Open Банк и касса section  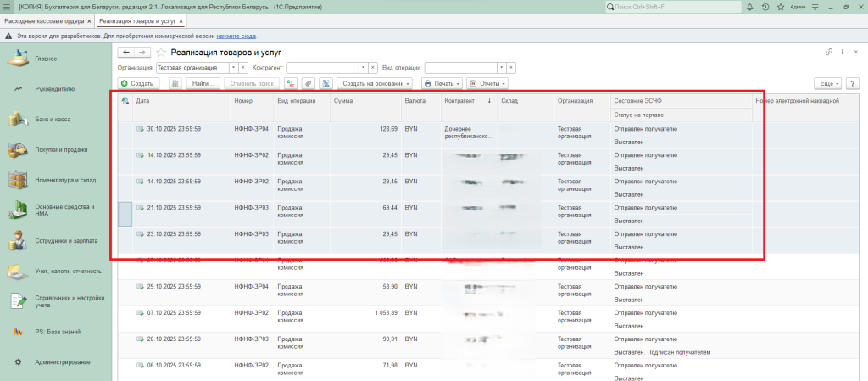point(53,120)
